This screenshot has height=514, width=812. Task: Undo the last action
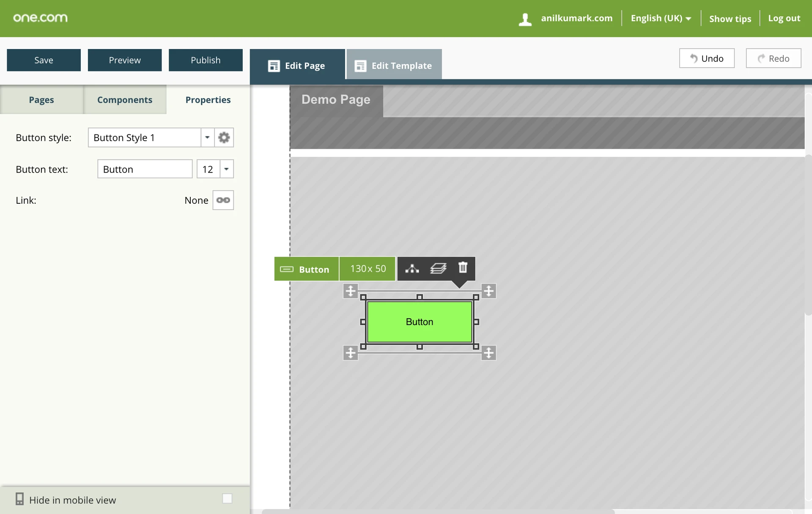pyautogui.click(x=707, y=58)
